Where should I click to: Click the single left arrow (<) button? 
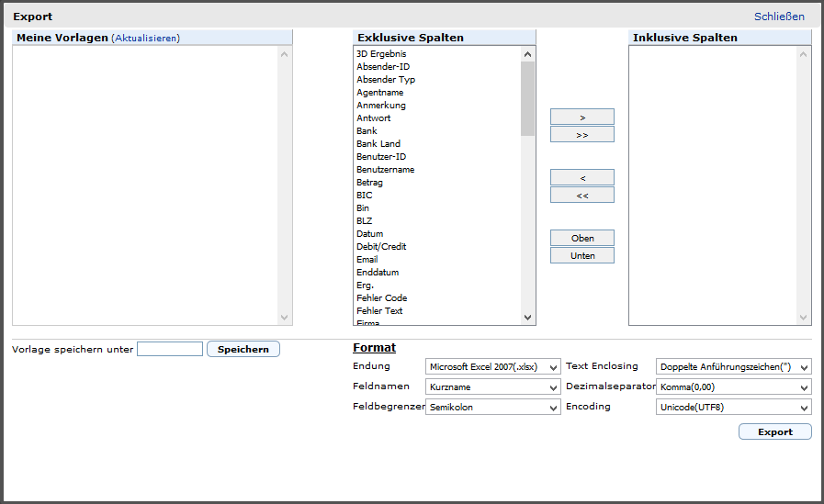581,177
